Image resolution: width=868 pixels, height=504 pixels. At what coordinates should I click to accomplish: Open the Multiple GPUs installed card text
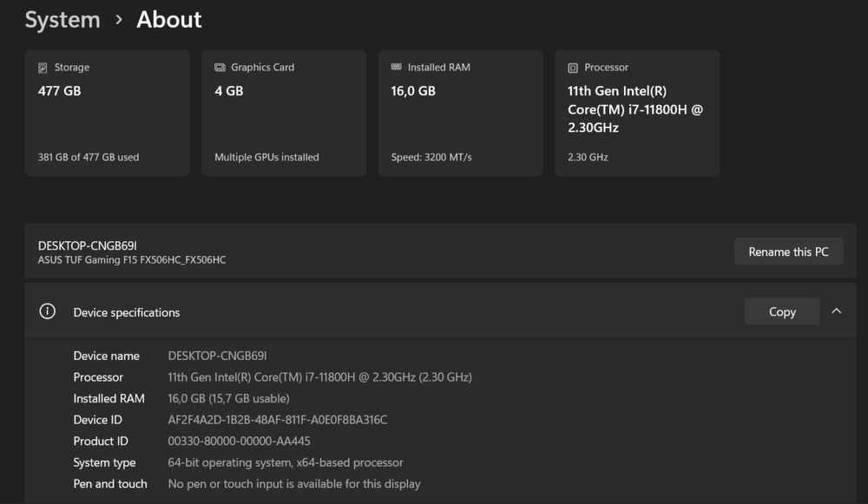pyautogui.click(x=266, y=157)
